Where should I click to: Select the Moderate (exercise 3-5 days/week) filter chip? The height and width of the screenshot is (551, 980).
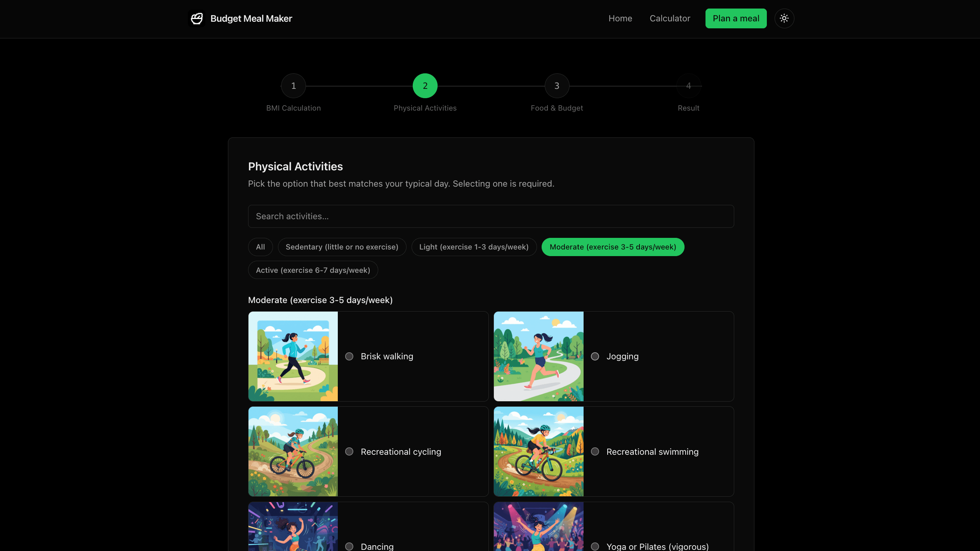[x=613, y=247]
